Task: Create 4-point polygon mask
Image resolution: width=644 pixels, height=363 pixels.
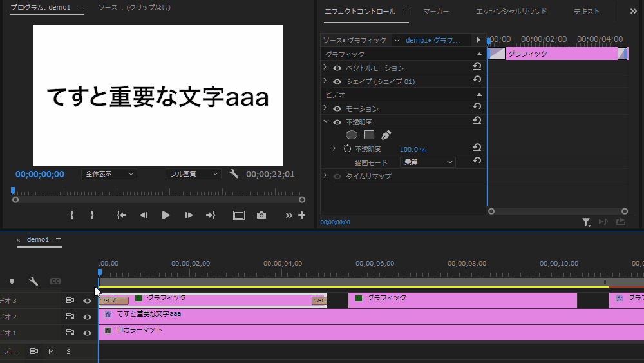Action: click(x=369, y=135)
